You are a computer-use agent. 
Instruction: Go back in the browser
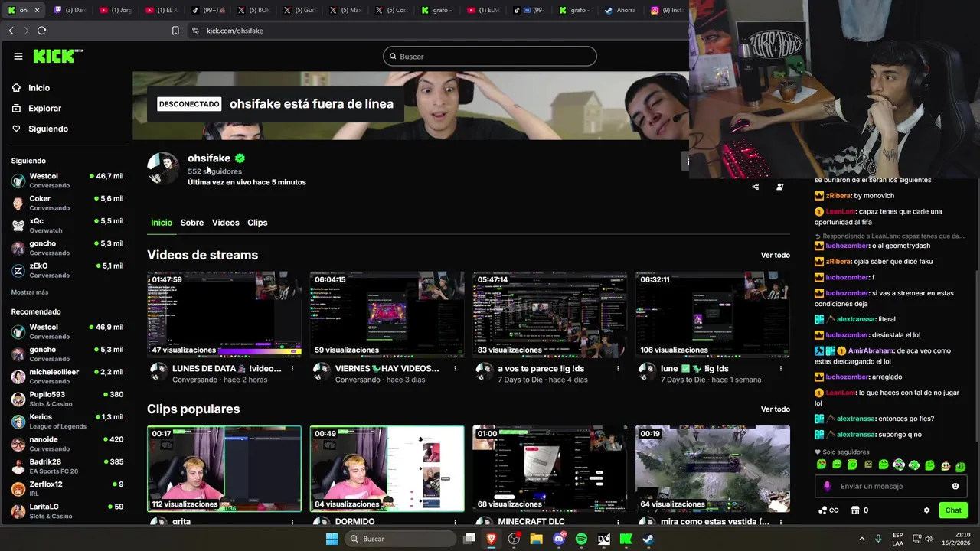click(x=11, y=31)
